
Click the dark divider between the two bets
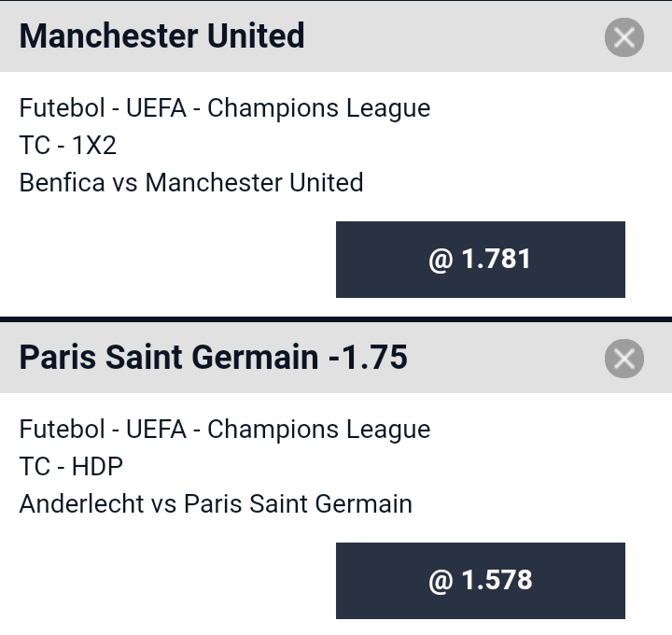(x=336, y=319)
